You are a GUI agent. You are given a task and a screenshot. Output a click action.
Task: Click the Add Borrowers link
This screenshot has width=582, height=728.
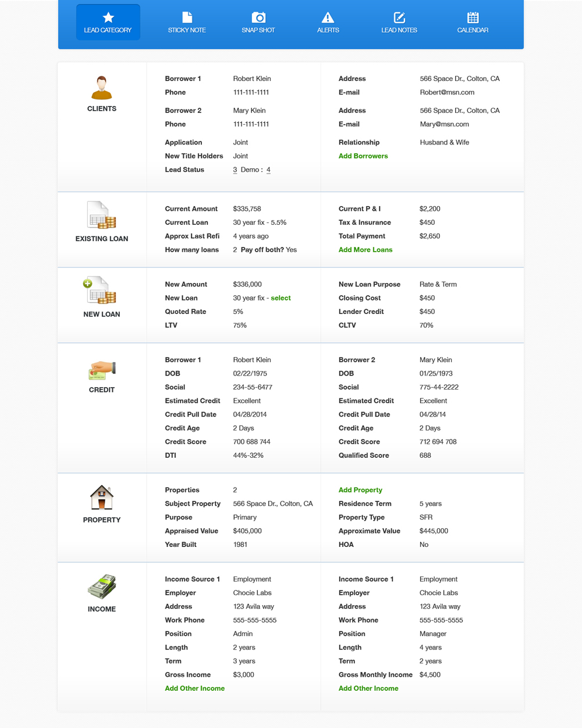(x=363, y=156)
